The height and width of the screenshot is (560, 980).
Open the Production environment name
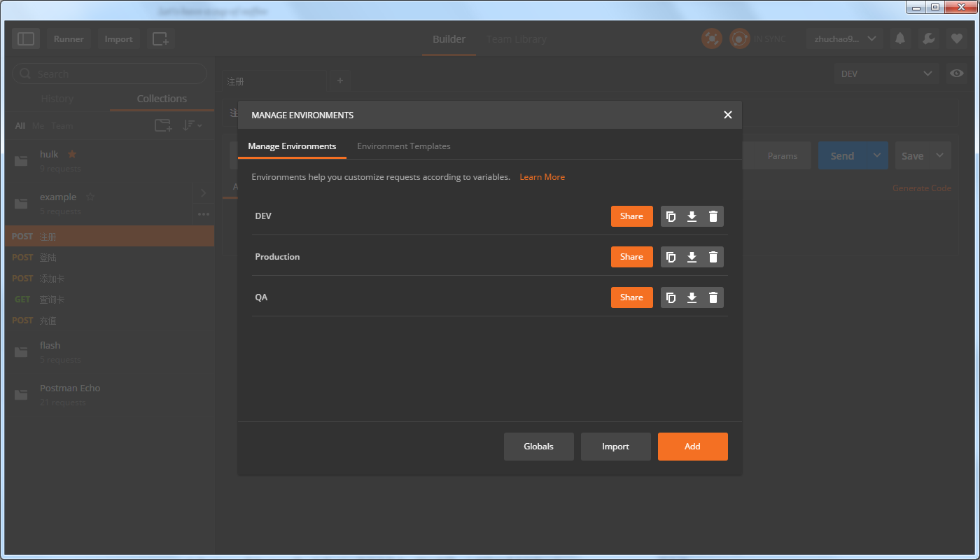coord(277,257)
